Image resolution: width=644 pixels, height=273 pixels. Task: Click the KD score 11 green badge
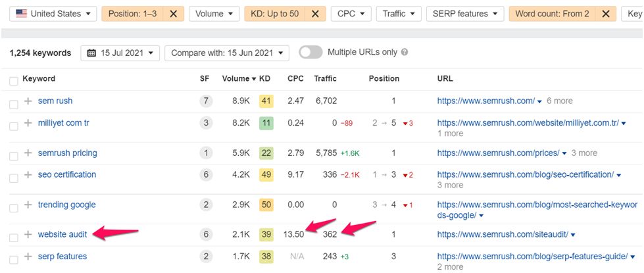click(x=266, y=123)
